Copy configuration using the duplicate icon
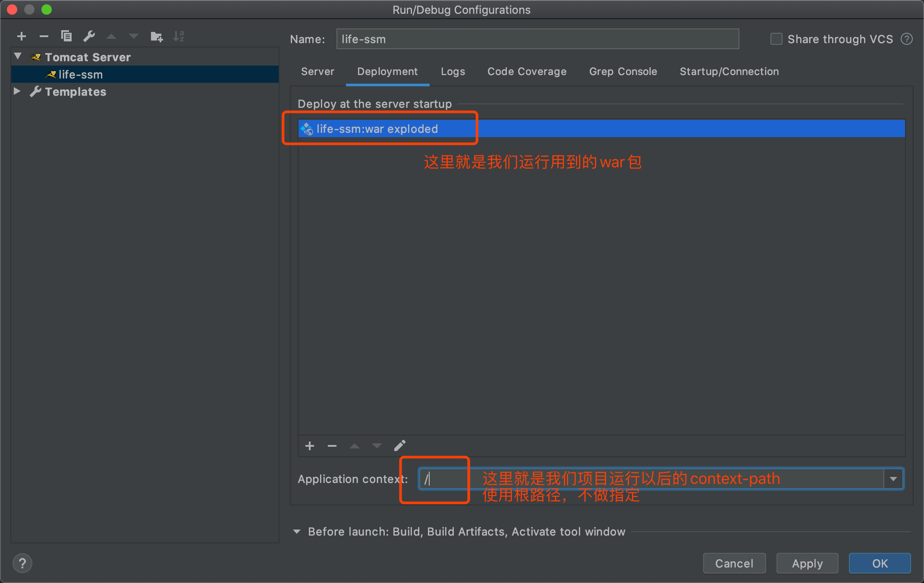This screenshot has width=924, height=583. (66, 36)
